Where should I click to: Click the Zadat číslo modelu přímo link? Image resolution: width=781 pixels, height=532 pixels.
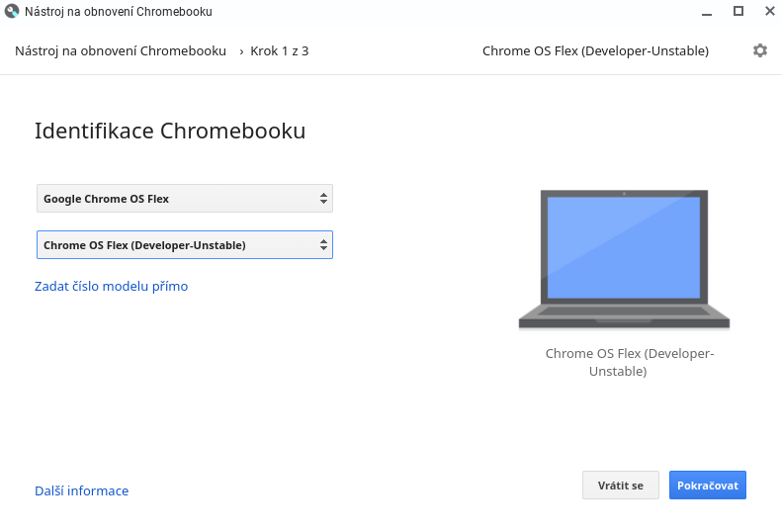(x=111, y=286)
